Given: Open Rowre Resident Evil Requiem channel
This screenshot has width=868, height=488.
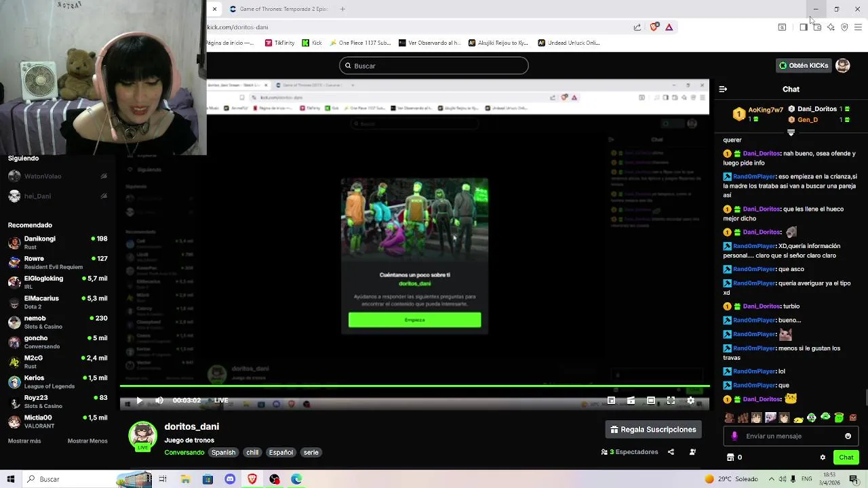Looking at the screenshot, I should pyautogui.click(x=58, y=262).
